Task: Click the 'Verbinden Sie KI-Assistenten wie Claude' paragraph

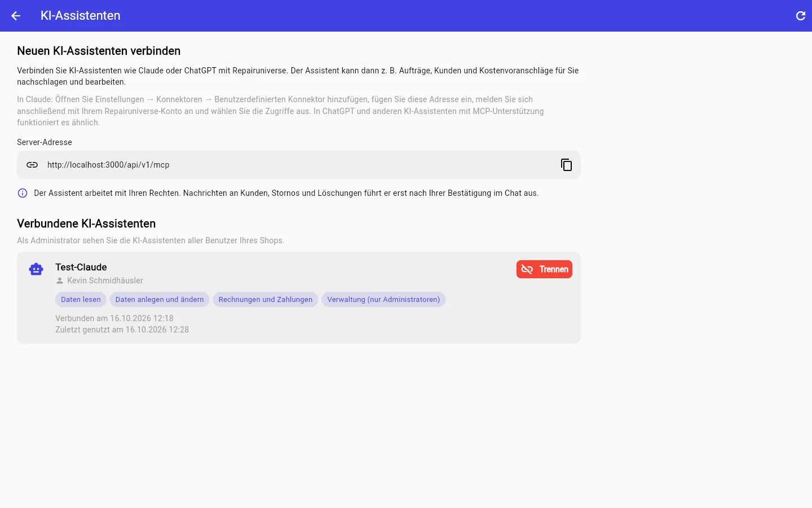Action: 298,76
